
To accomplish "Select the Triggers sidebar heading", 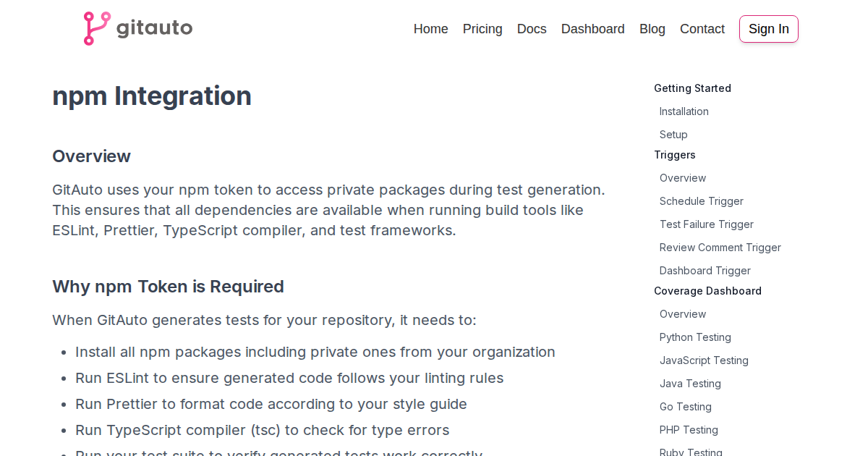I will pos(675,155).
